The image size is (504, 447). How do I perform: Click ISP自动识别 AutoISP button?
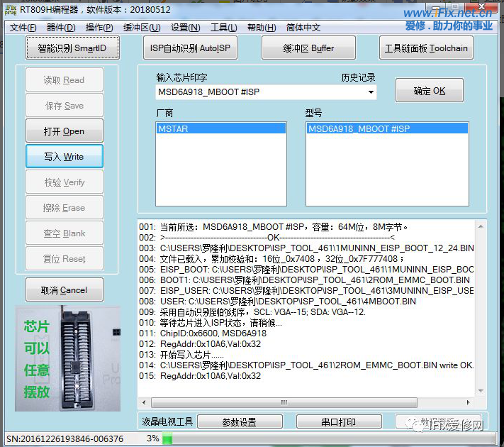tap(191, 48)
